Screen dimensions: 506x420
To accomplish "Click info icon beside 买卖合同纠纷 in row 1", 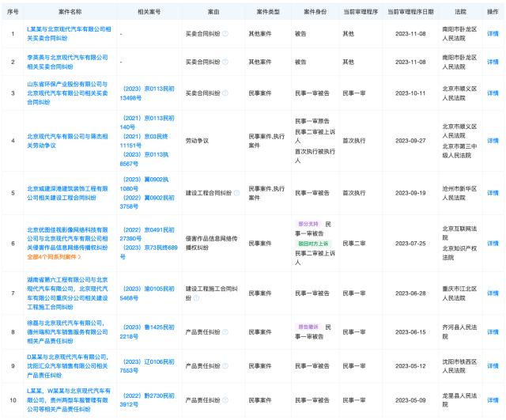I will (225, 33).
